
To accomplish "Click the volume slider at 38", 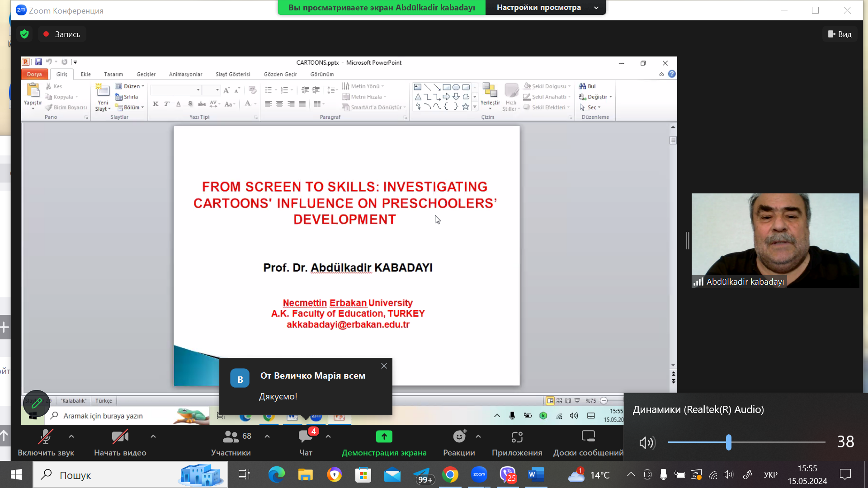I will pyautogui.click(x=728, y=442).
